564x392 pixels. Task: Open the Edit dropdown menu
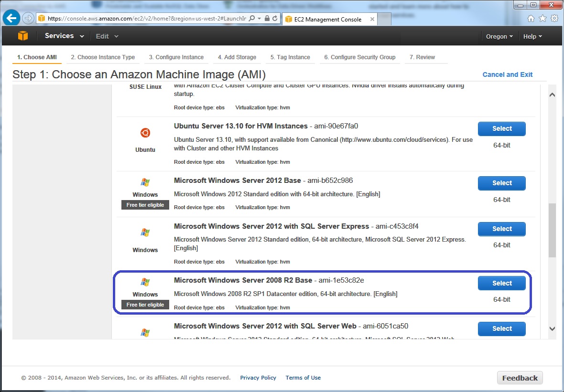click(107, 36)
